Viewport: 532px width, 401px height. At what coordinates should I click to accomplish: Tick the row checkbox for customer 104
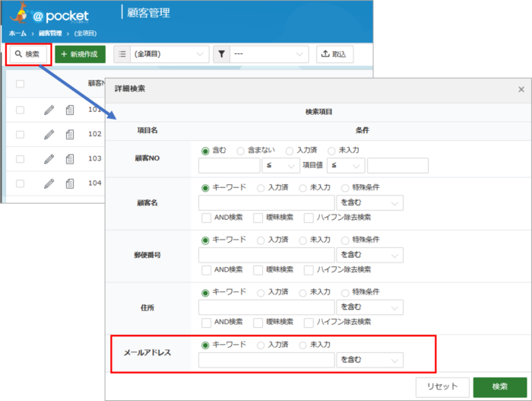coord(20,183)
